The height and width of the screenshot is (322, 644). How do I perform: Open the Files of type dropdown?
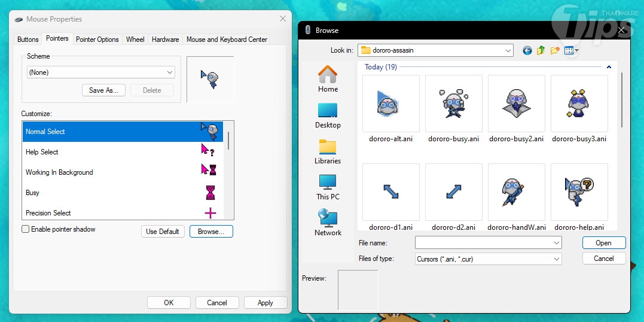489,259
